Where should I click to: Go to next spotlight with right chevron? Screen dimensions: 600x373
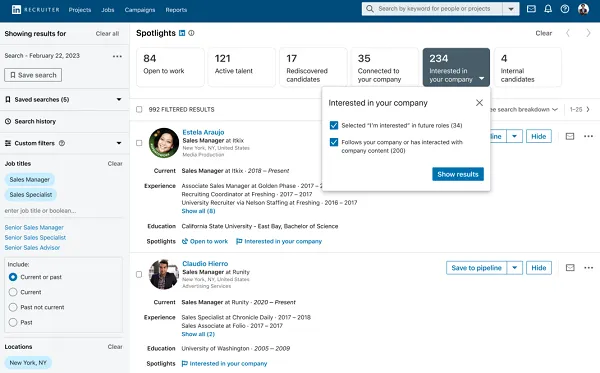click(588, 33)
